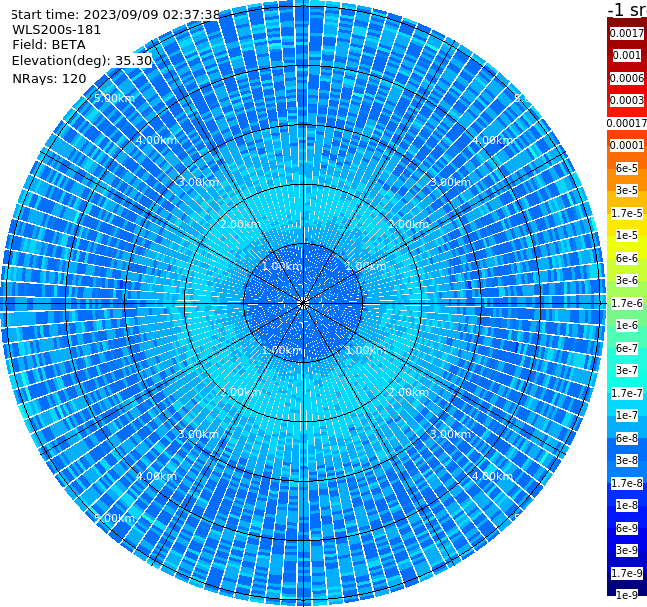This screenshot has width=647, height=607.
Task: Click the 0.0006 colorbar value
Action: (x=627, y=78)
